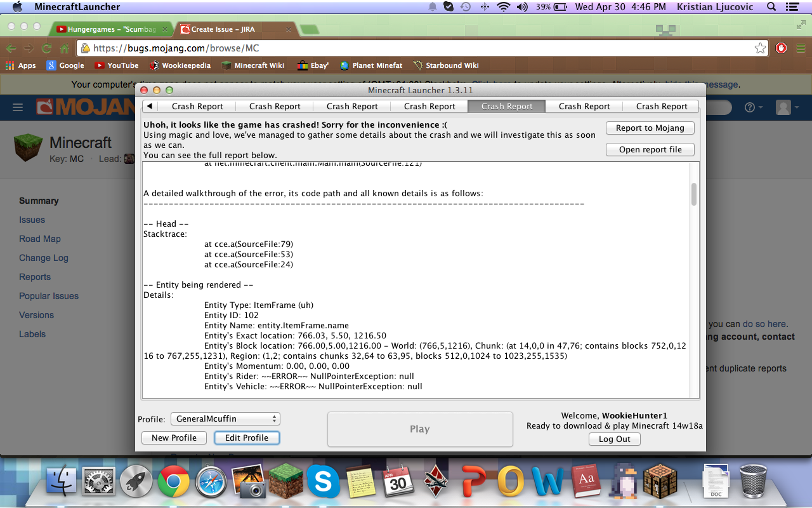The height and width of the screenshot is (508, 812).
Task: Open the Popular Issues sidebar link
Action: (x=49, y=296)
